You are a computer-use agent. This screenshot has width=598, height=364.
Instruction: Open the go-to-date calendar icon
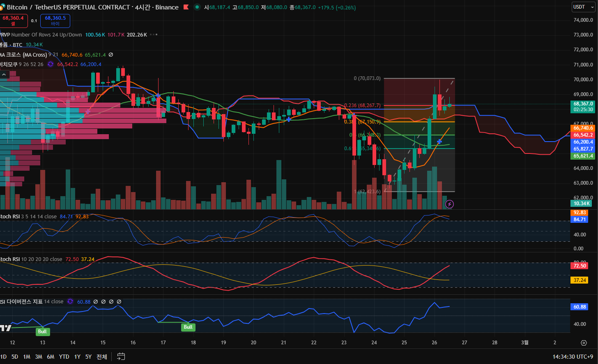tap(121, 356)
